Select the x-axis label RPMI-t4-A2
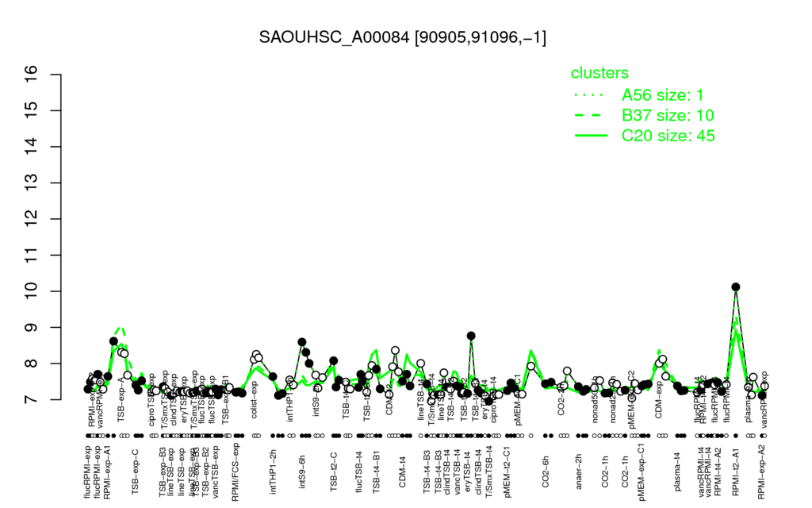The width and height of the screenshot is (812, 508). 718,473
